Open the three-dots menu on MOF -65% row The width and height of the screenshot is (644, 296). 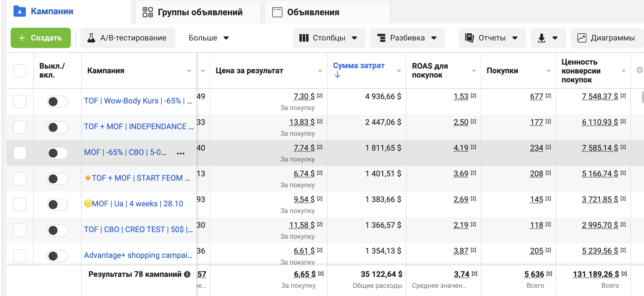click(x=181, y=153)
